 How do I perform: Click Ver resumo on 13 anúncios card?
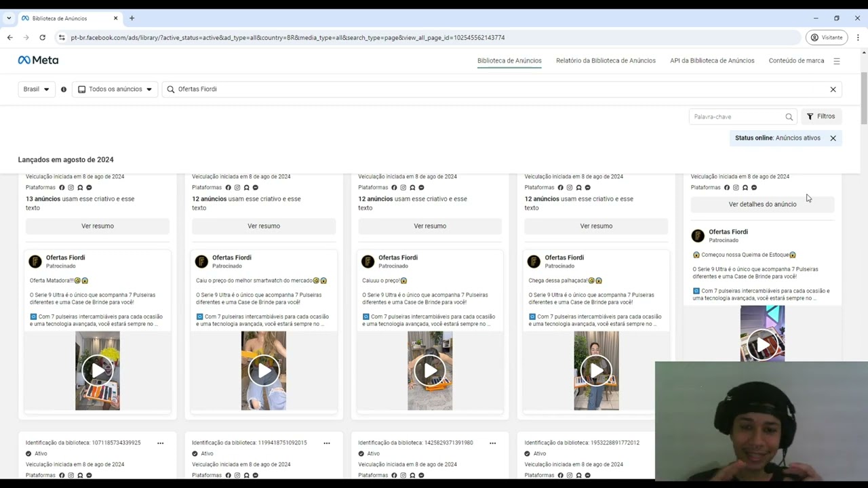coord(98,226)
